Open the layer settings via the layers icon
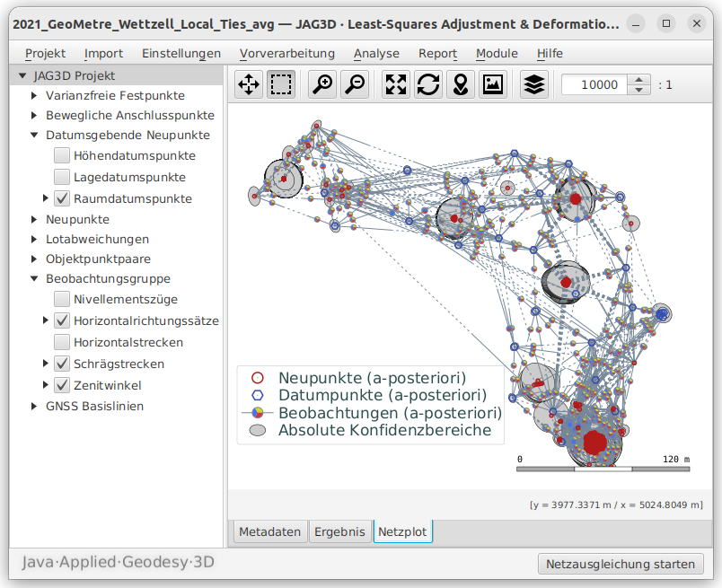 [x=533, y=84]
